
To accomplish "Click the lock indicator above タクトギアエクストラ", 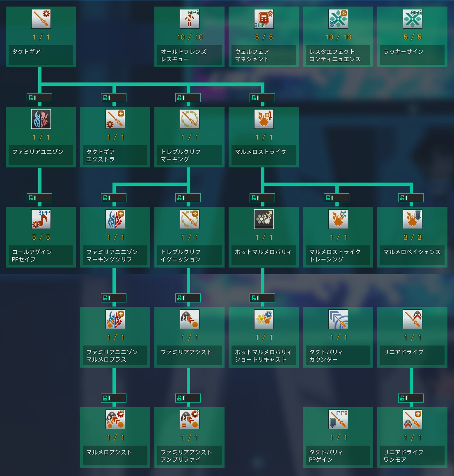I will pyautogui.click(x=114, y=98).
